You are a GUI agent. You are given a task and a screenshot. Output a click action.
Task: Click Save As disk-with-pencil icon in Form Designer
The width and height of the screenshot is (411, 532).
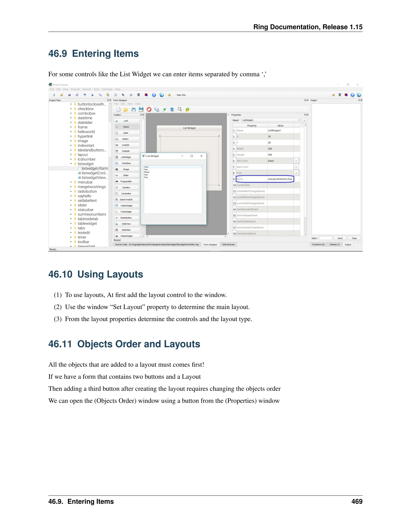coord(141,109)
